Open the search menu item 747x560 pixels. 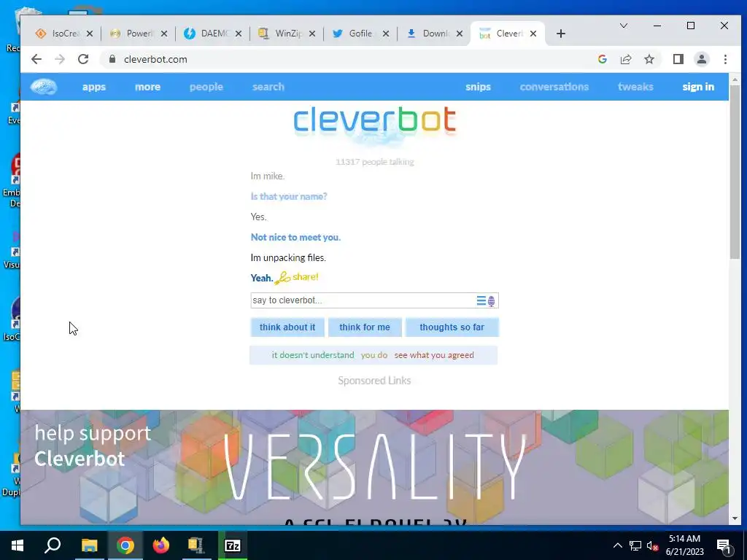268,87
